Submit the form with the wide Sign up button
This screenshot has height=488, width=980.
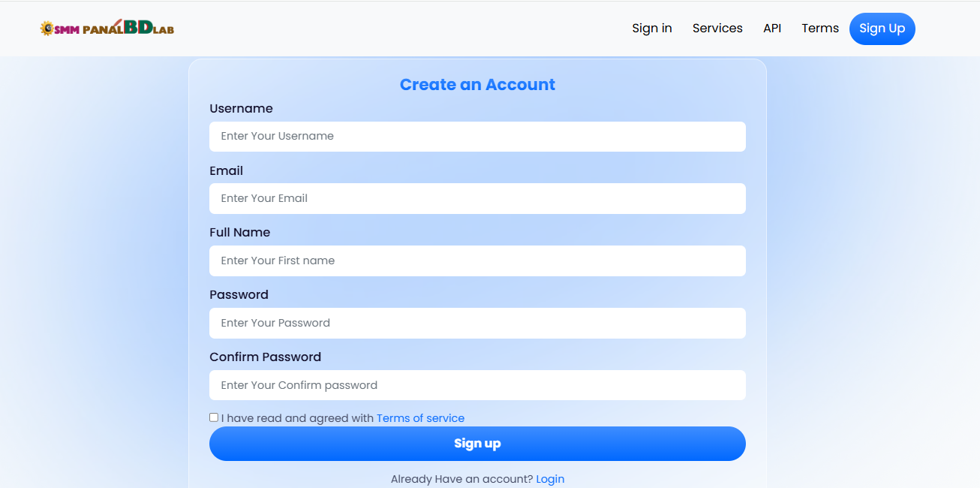tap(477, 444)
